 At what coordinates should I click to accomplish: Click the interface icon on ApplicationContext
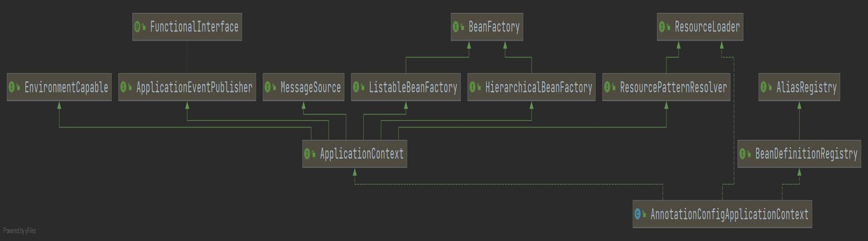pos(307,154)
